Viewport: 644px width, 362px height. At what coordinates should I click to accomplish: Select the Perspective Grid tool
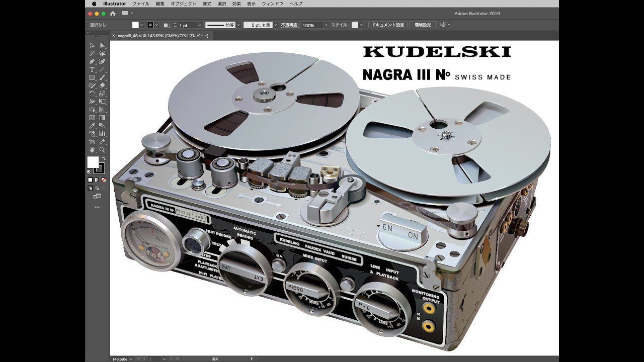102,110
